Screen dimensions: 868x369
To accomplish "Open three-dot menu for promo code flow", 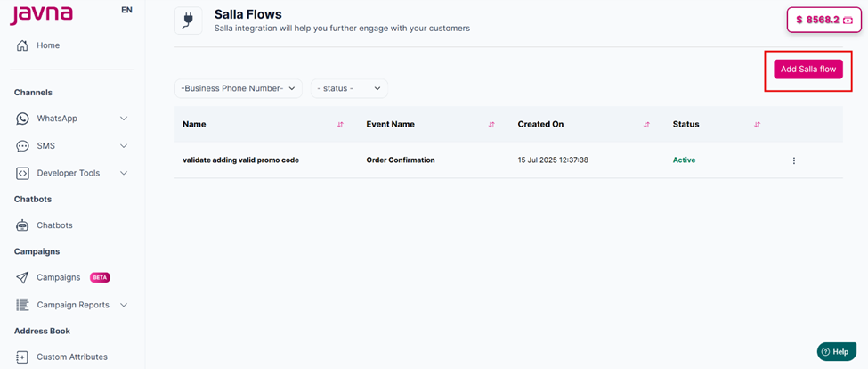I will [x=794, y=160].
